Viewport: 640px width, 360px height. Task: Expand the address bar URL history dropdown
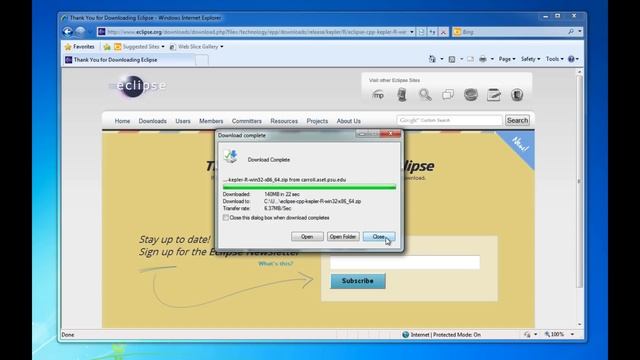(412, 32)
